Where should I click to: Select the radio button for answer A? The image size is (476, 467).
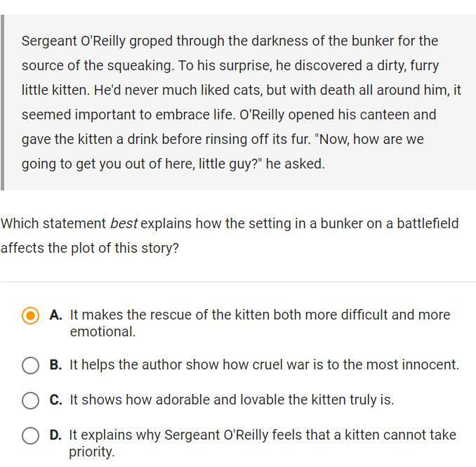pos(30,315)
